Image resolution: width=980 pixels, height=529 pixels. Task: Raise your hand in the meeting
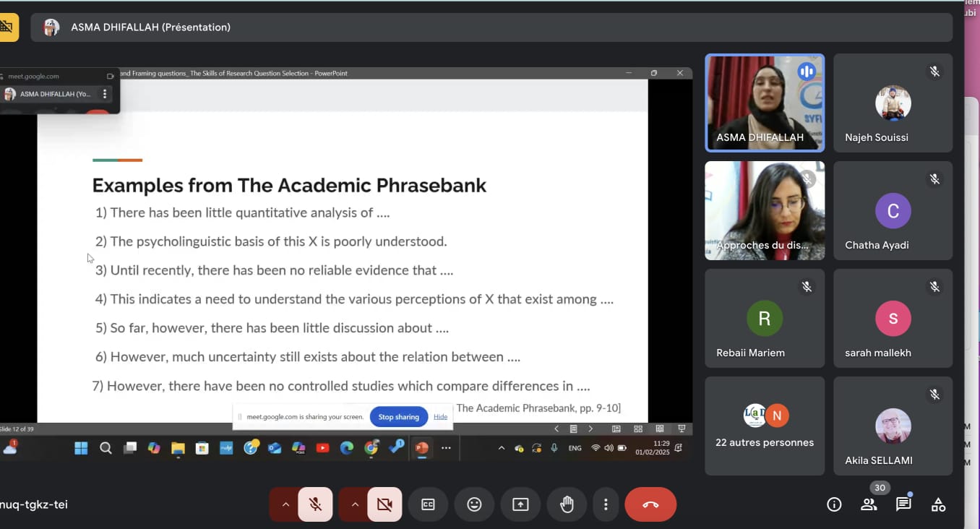click(567, 504)
